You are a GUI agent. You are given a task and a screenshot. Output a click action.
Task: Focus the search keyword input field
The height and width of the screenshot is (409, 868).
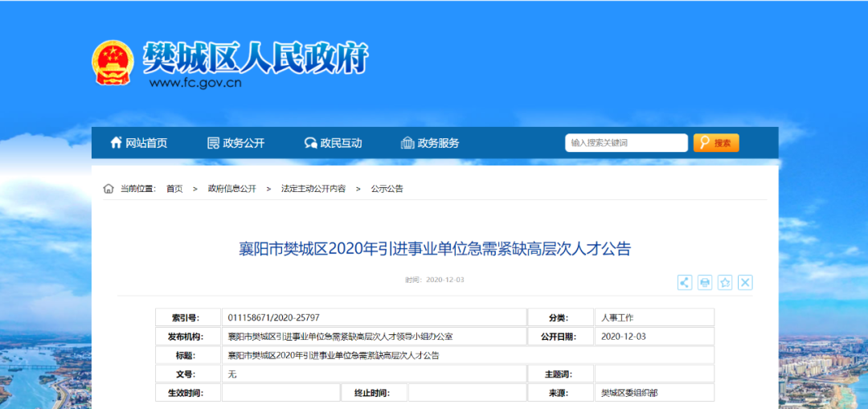click(626, 143)
